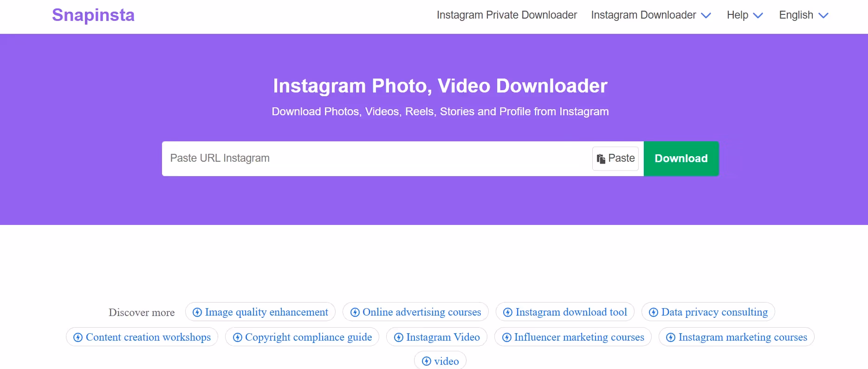Viewport: 868px width, 369px height.
Task: Open Image quality enhancement suggestion
Action: pos(260,312)
